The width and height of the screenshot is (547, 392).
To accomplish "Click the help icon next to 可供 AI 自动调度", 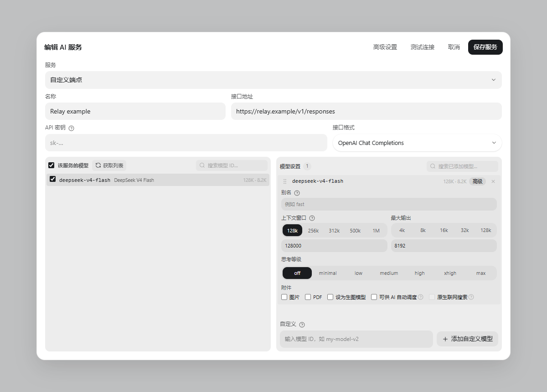I will 421,297.
